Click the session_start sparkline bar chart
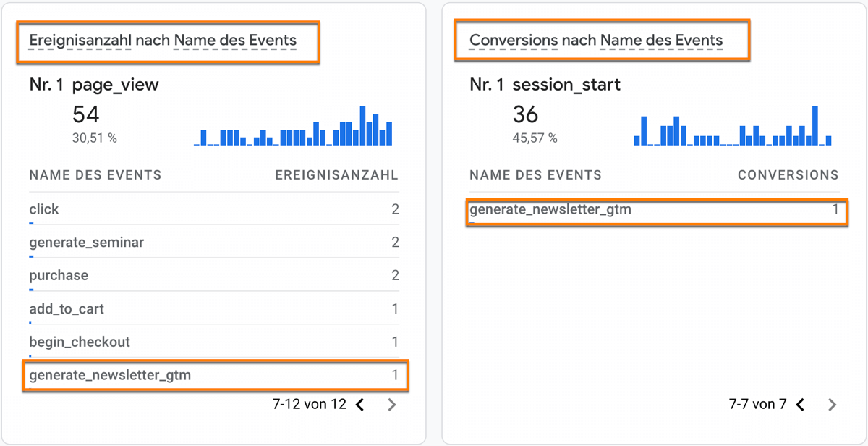This screenshot has height=446, width=868. pyautogui.click(x=733, y=127)
